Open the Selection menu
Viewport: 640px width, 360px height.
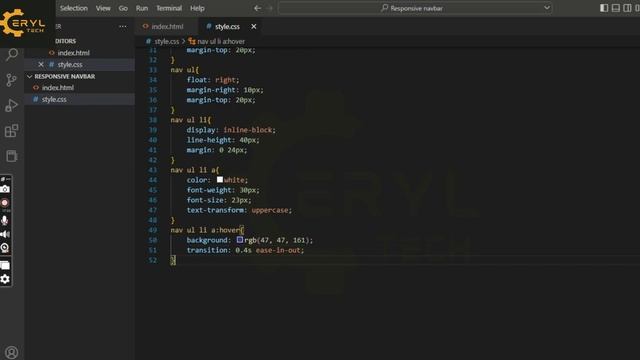[x=74, y=8]
